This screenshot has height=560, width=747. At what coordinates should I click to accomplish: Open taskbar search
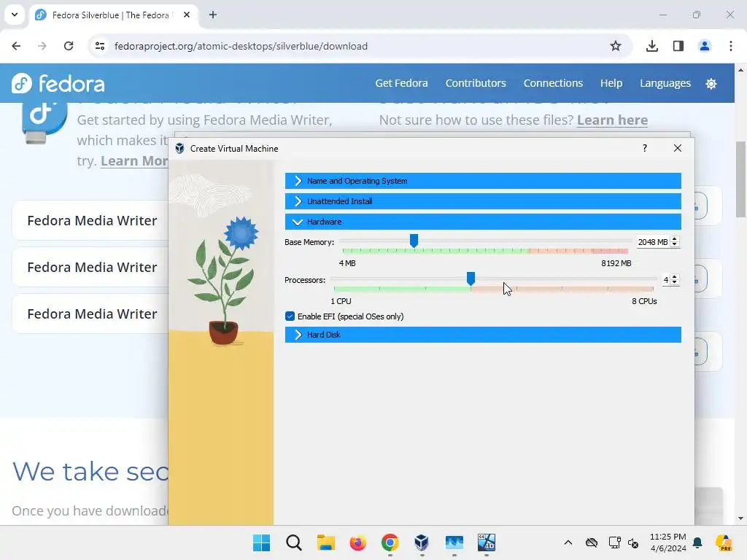[293, 542]
